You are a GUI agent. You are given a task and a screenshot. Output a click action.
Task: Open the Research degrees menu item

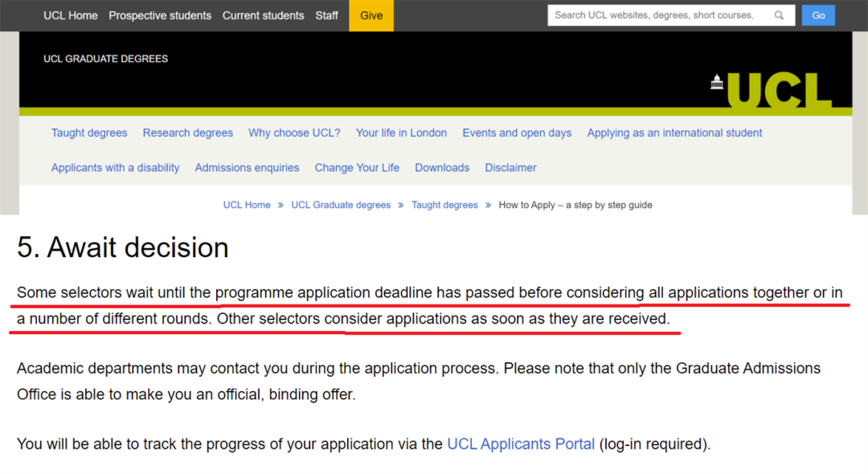pyautogui.click(x=188, y=133)
